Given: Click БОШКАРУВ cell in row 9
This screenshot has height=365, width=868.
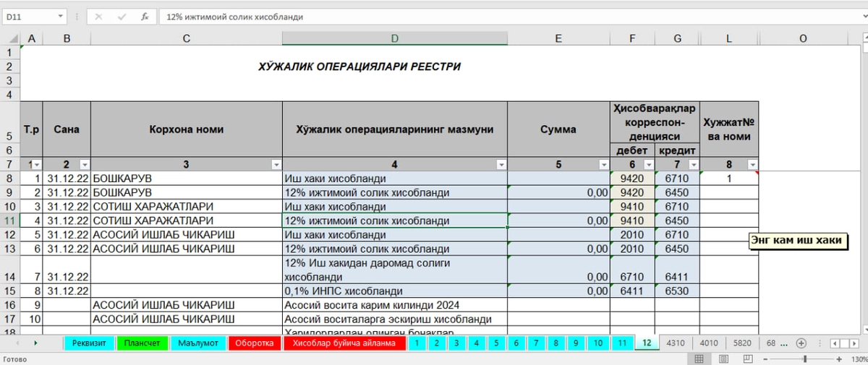Looking at the screenshot, I should tap(187, 193).
